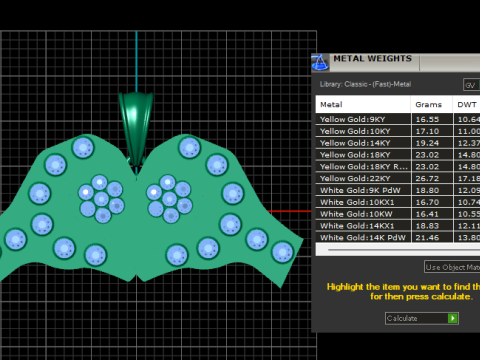The height and width of the screenshot is (360, 480).
Task: Select the topmost gem on left wing
Action: tap(83, 147)
